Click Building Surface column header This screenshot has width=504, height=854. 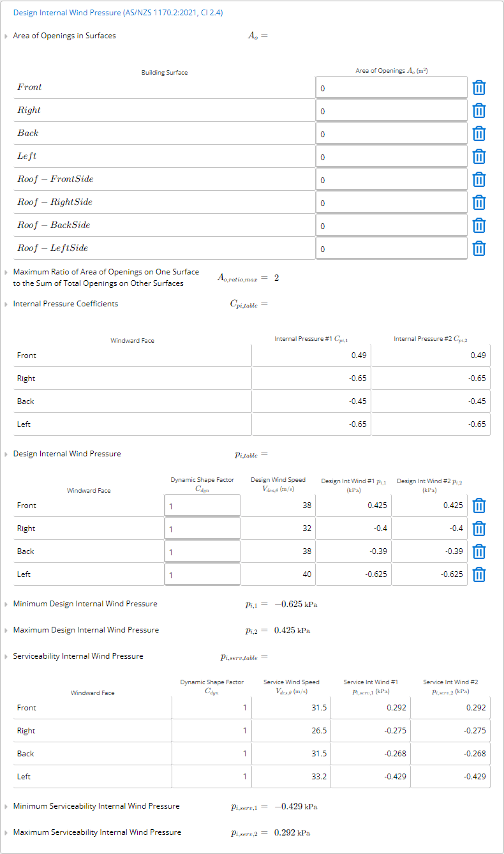[165, 73]
